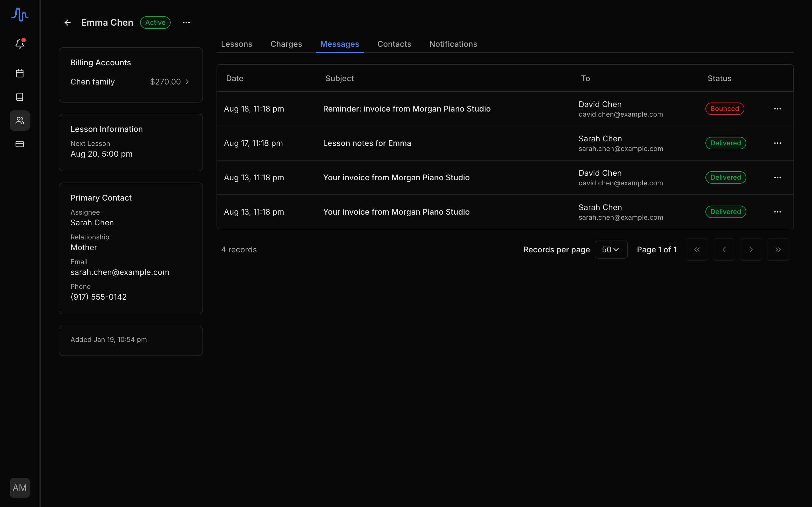Go to the next page of records
812x507 pixels.
[x=751, y=250]
